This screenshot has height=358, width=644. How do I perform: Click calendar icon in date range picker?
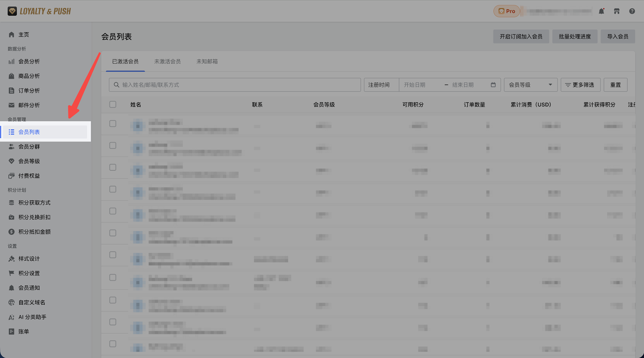point(493,85)
